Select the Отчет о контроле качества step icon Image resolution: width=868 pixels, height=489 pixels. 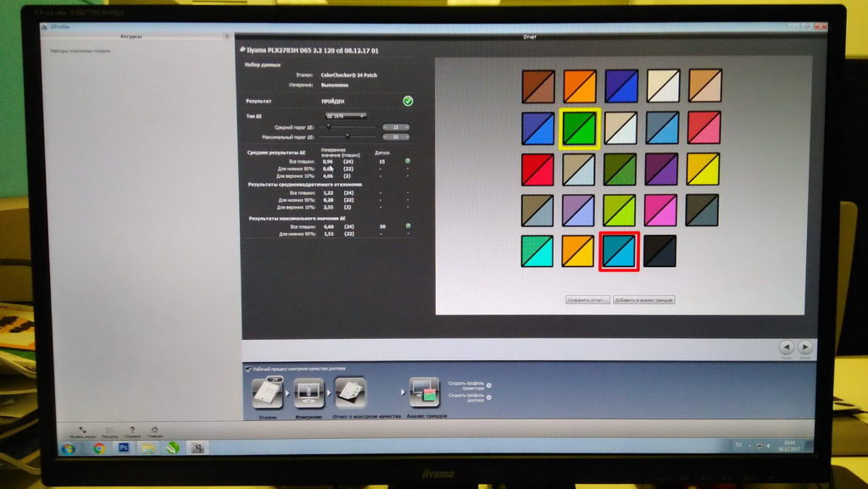pyautogui.click(x=350, y=392)
